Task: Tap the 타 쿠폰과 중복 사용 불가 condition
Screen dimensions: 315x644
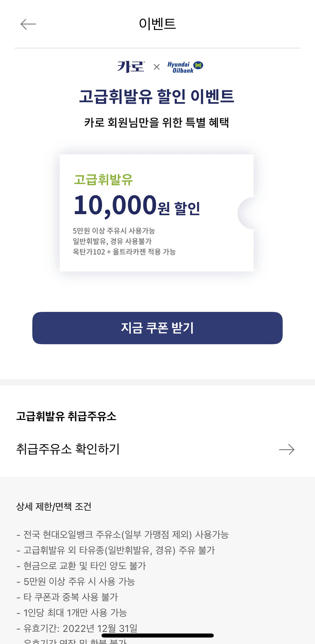Action: (67, 597)
